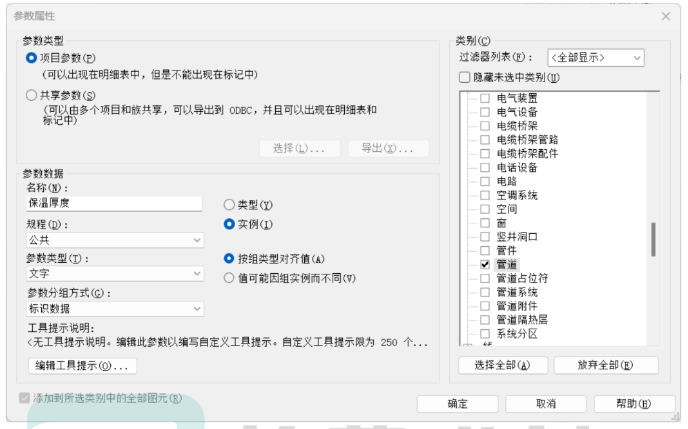Uncheck the 管道 category checkbox
This screenshot has height=429, width=688.
485,265
